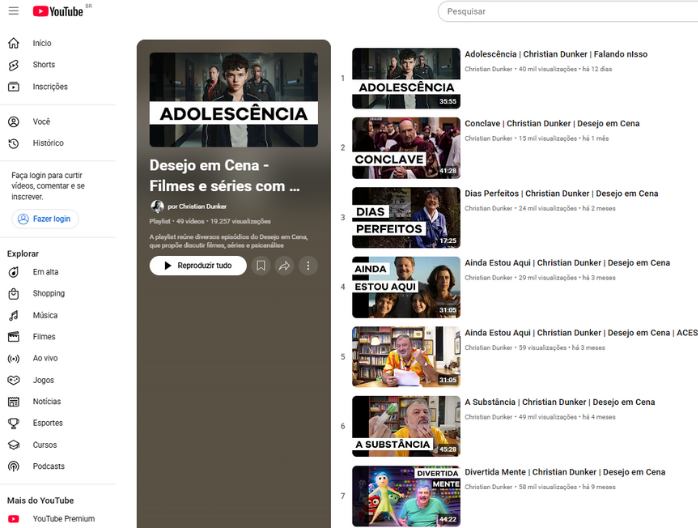Open A Substância video title link
The width and height of the screenshot is (698, 528).
(x=560, y=402)
